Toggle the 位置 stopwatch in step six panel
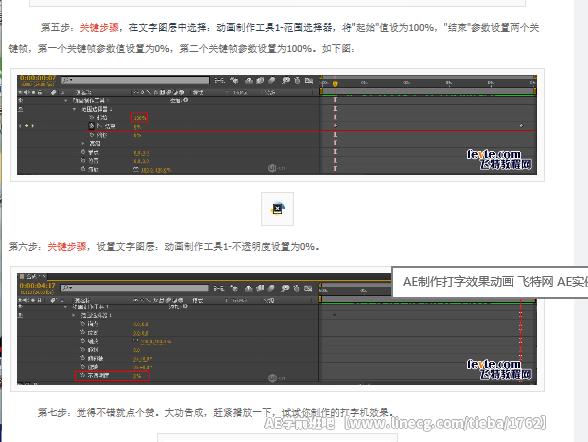Viewport: 588px width, 442px height. 83,332
